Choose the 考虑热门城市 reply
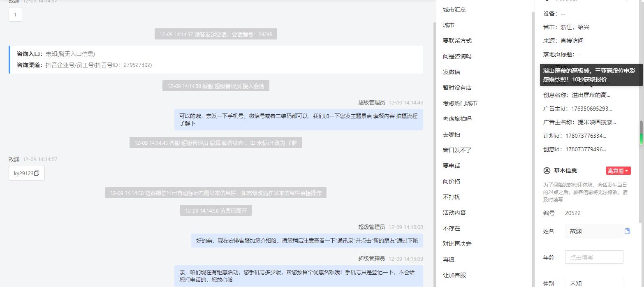 coord(460,103)
